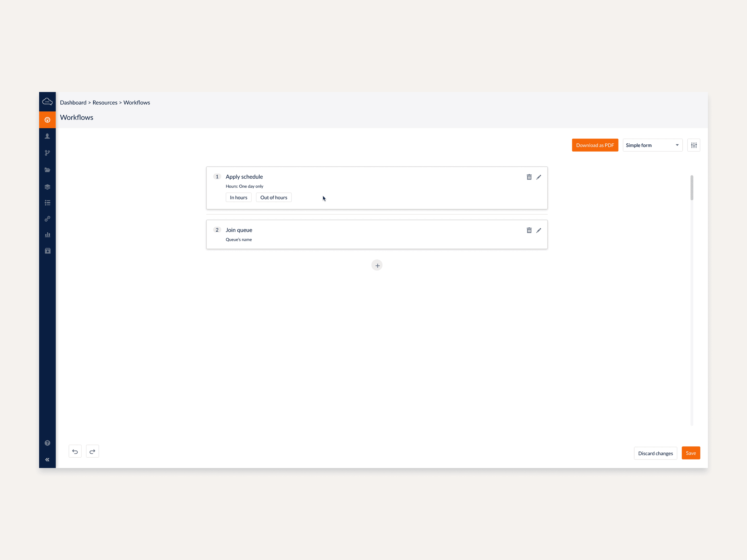Open the dashboard gauge sidebar icon
Screen dimensions: 747x560
pyautogui.click(x=47, y=120)
